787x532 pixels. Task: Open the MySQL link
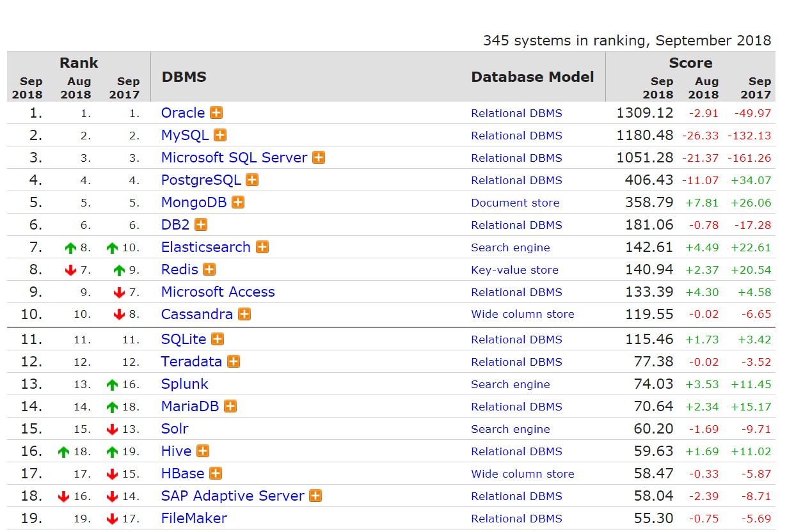185,136
